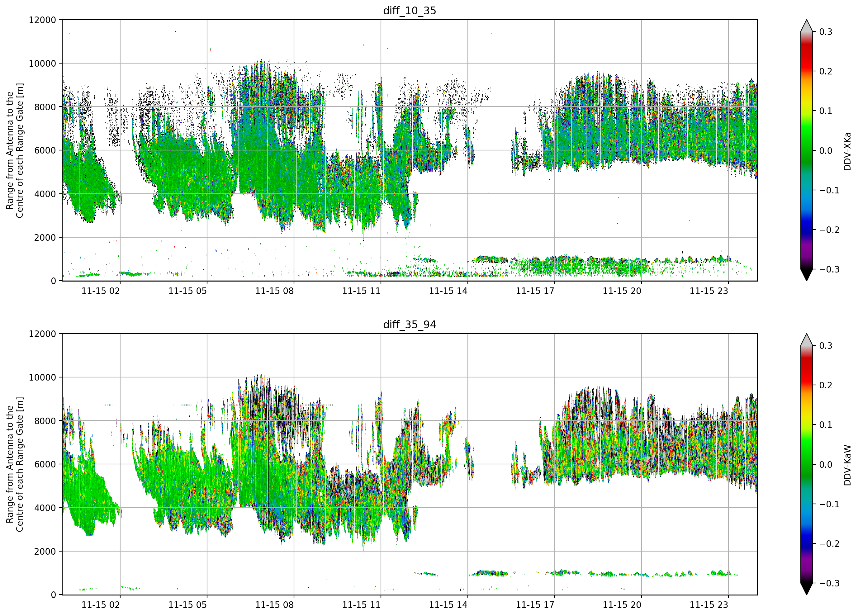Click the 0.0 tick label on DDV-XKa colorbar
The width and height of the screenshot is (858, 616).
(826, 151)
